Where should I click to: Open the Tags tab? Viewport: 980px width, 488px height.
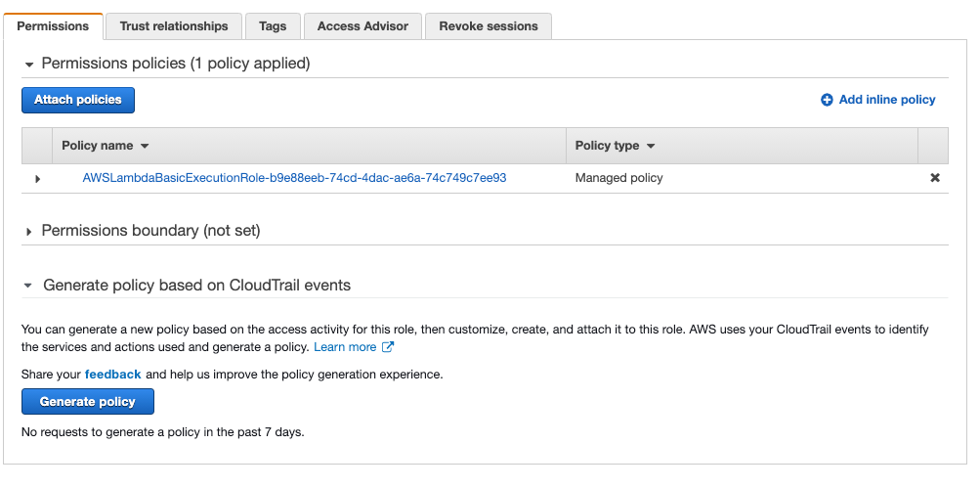273,26
